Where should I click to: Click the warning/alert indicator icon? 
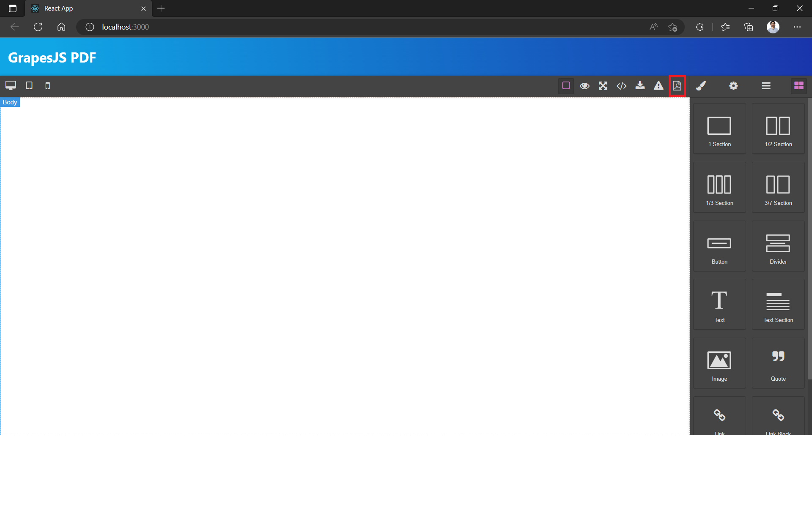click(658, 85)
